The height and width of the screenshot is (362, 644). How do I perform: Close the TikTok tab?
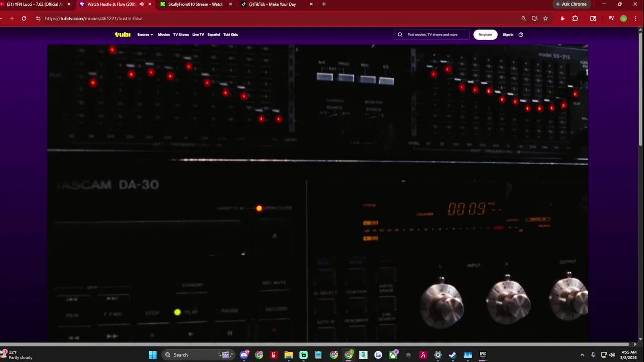pyautogui.click(x=311, y=4)
